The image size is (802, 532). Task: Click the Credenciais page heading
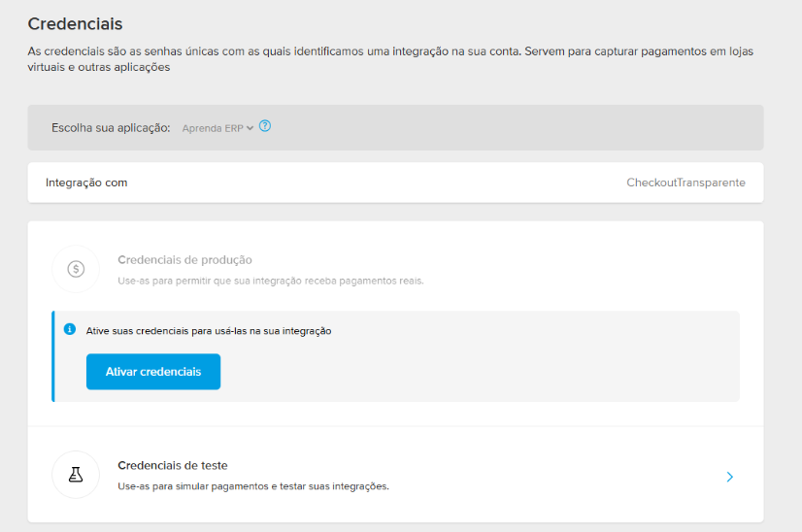tap(75, 24)
